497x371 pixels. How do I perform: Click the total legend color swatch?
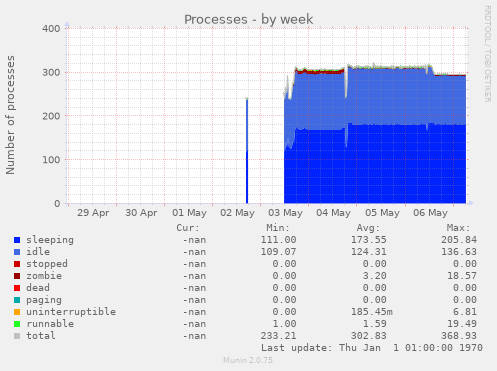(17, 336)
